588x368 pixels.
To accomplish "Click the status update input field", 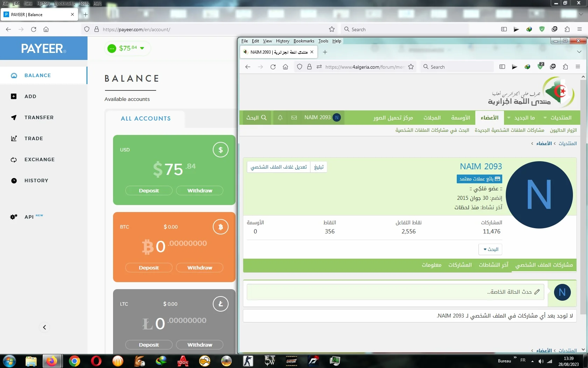I will 395,292.
